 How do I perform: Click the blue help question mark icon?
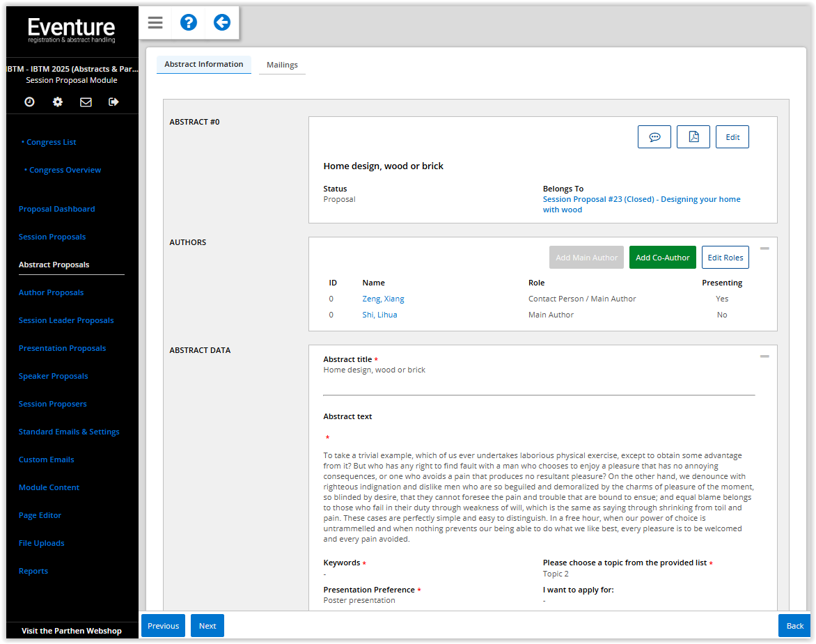[x=189, y=23]
